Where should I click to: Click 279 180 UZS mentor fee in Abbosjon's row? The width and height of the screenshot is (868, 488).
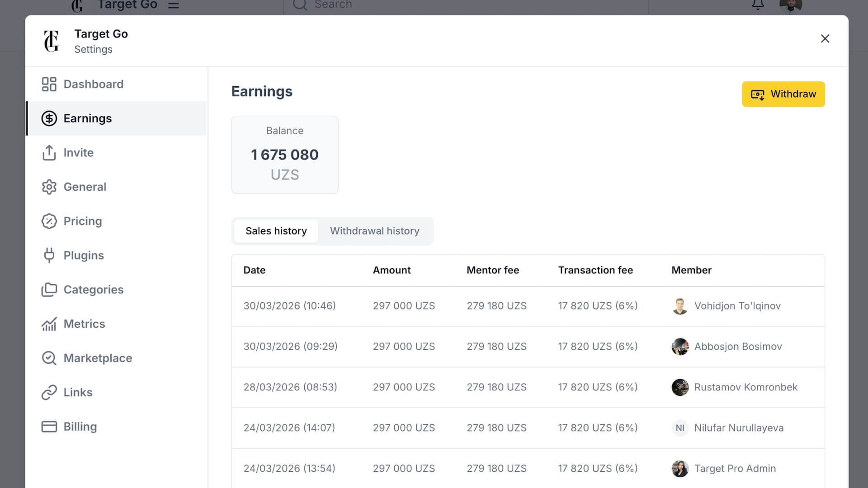pos(496,347)
